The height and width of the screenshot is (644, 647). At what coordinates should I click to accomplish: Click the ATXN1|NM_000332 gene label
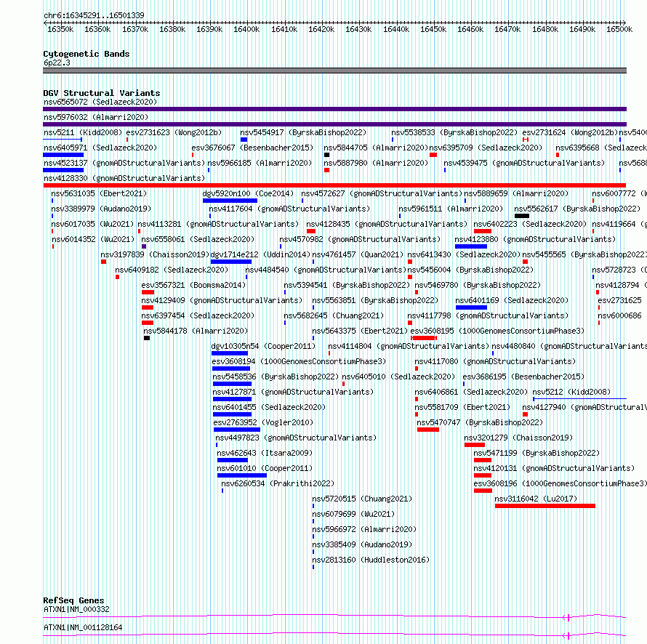(76, 609)
